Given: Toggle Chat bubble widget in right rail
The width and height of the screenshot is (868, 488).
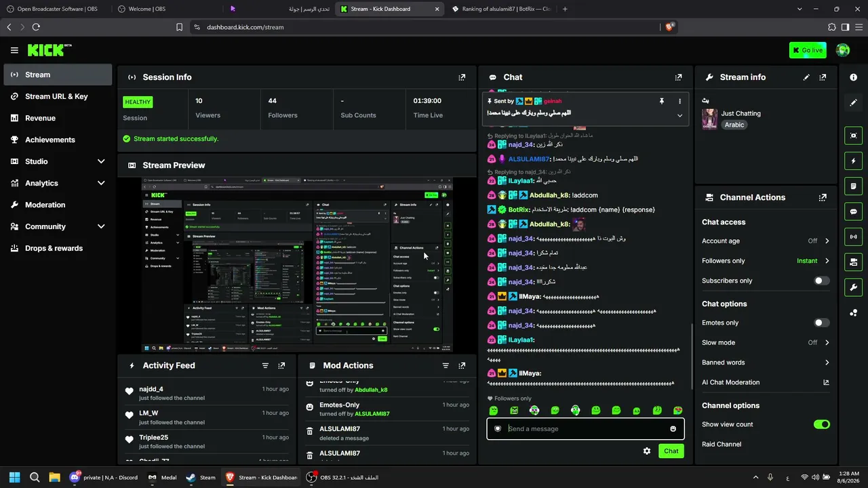Looking at the screenshot, I should tap(853, 211).
